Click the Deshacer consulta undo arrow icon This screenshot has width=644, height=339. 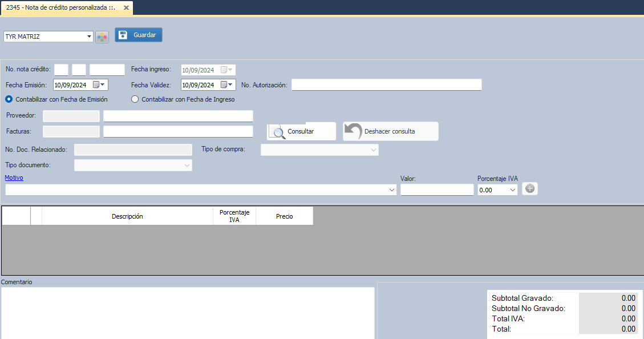354,131
